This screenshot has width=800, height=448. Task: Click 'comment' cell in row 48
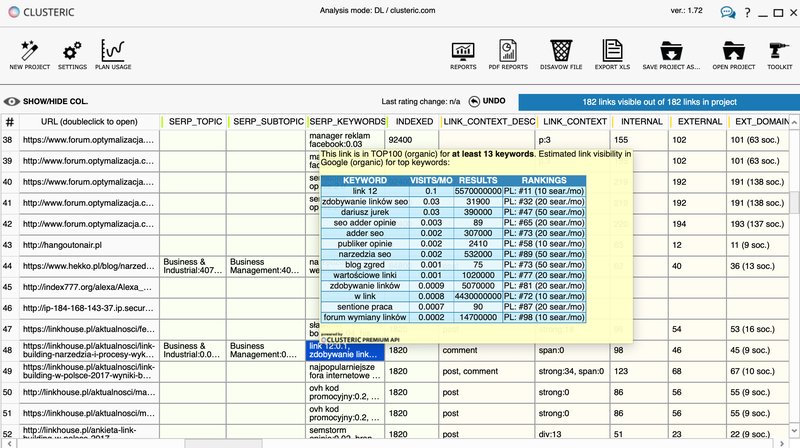487,350
